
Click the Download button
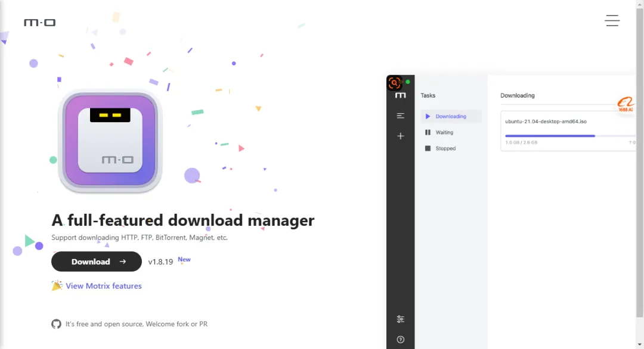[97, 261]
